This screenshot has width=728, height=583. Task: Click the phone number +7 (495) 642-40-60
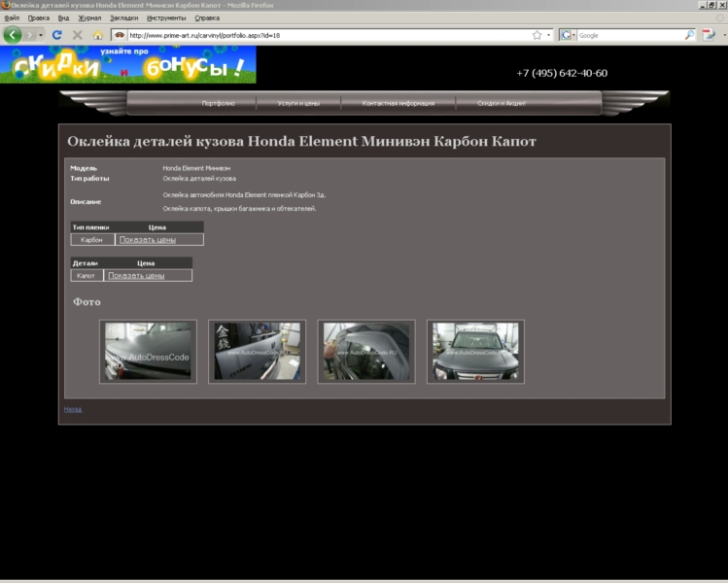[x=562, y=73]
